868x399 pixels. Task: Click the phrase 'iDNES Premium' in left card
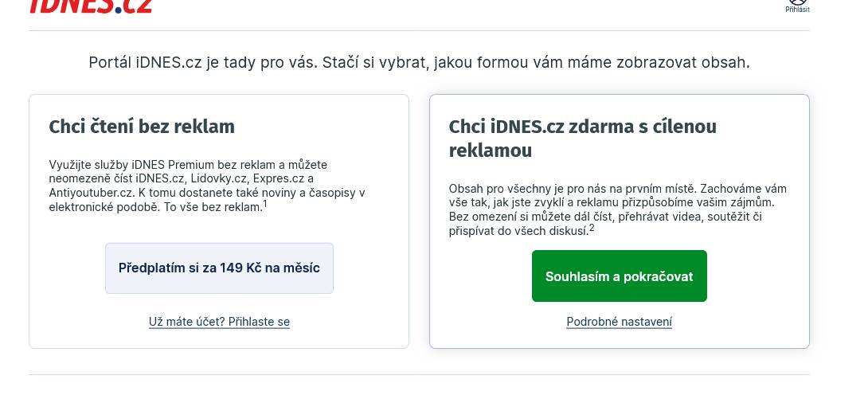tap(173, 164)
